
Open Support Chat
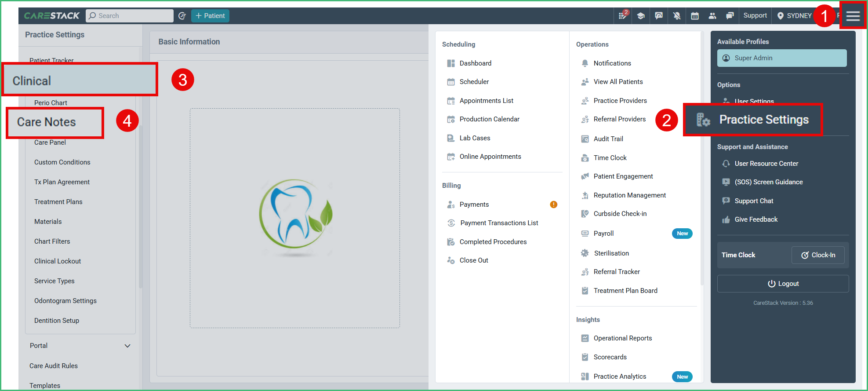click(754, 201)
